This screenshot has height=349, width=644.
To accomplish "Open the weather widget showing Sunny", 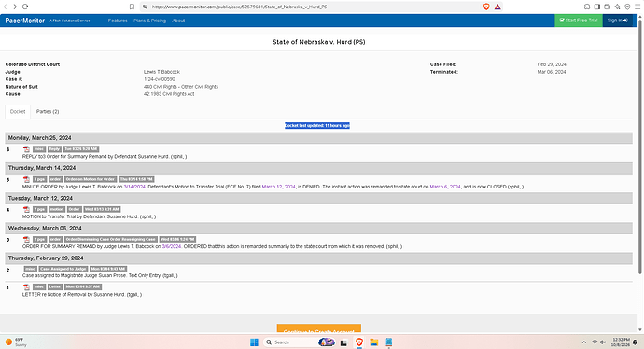I will click(x=16, y=342).
